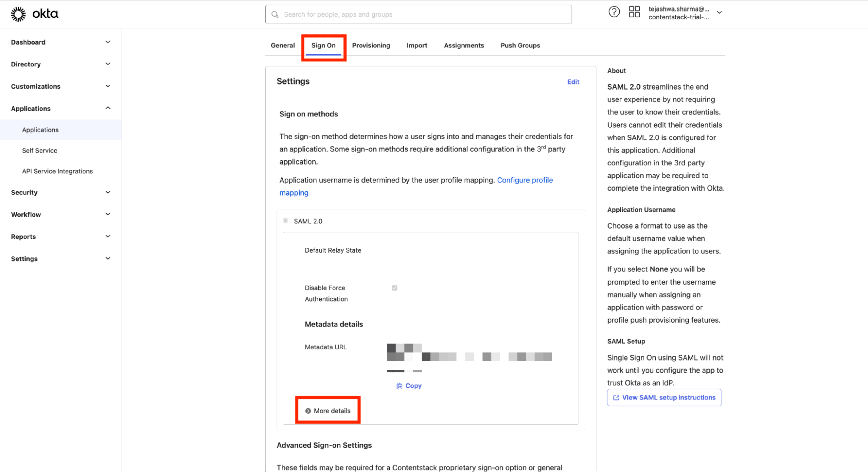Switch to the Assignments tab
The height and width of the screenshot is (472, 868).
coord(464,45)
